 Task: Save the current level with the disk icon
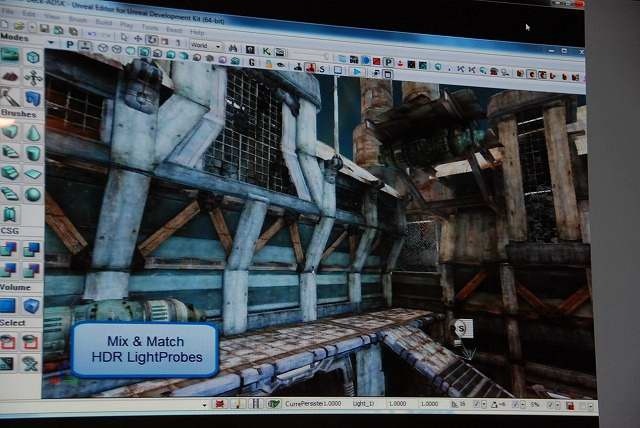click(x=44, y=29)
